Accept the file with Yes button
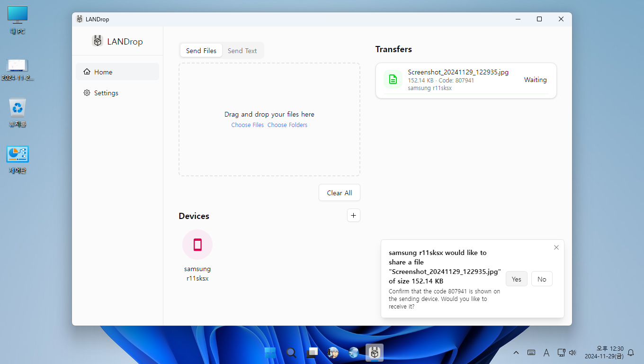This screenshot has height=364, width=644. (517, 279)
